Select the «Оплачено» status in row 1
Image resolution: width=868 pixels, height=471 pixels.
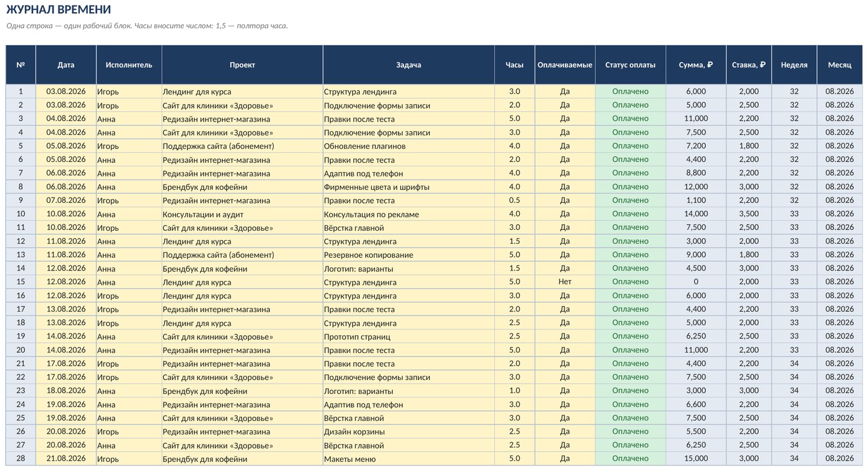630,92
